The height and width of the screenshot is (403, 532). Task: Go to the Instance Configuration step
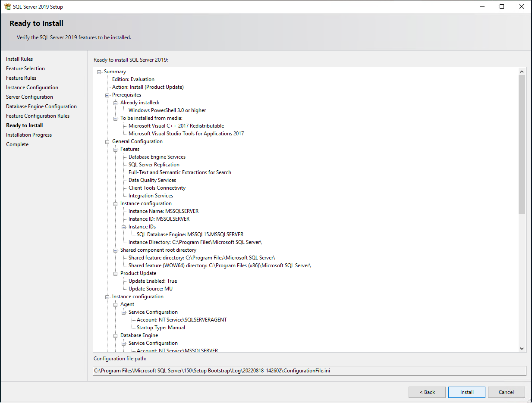(x=32, y=87)
